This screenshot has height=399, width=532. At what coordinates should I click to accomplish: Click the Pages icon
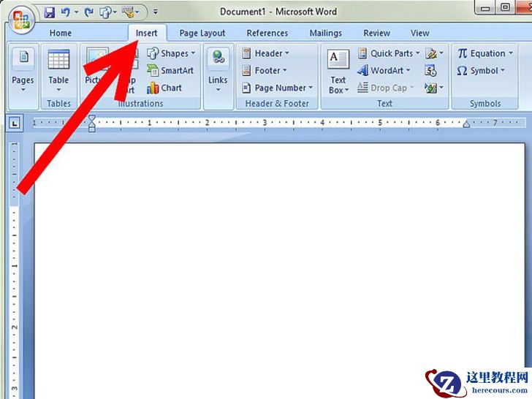point(23,57)
